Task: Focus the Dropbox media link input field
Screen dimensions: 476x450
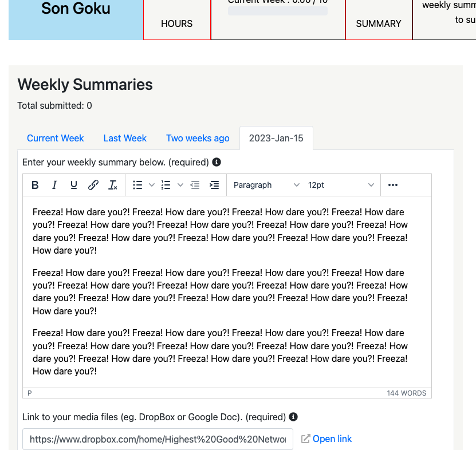Action: point(158,439)
